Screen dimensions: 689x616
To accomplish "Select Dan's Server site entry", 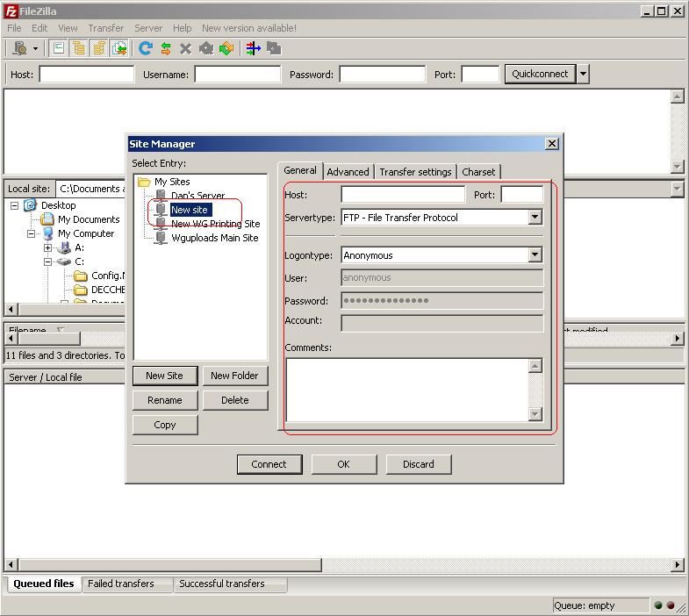I will coord(190,196).
